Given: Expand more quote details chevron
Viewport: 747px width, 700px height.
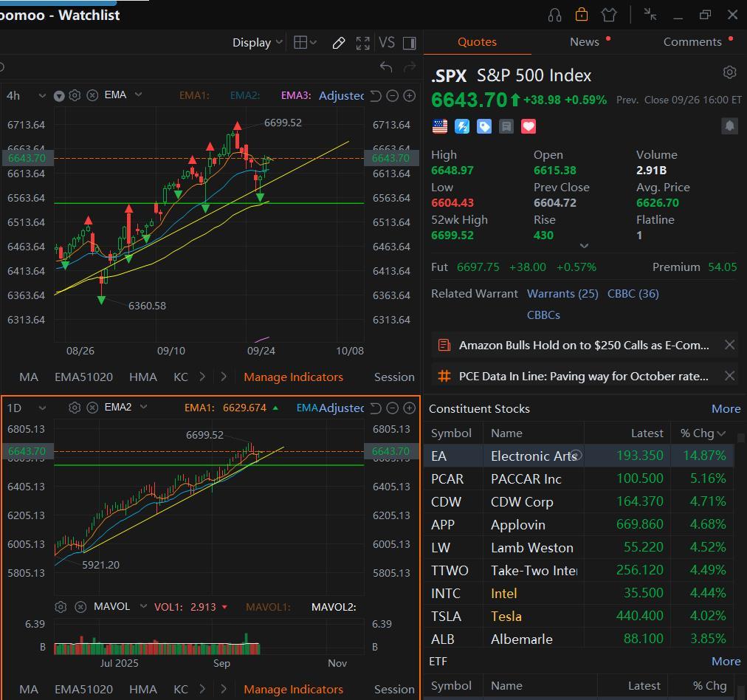Looking at the screenshot, I should coord(584,246).
